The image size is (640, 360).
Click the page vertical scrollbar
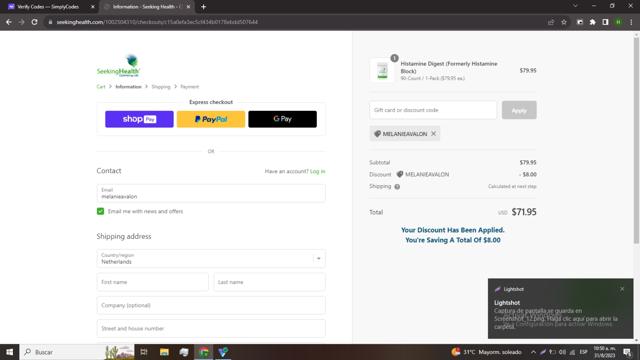point(636,141)
